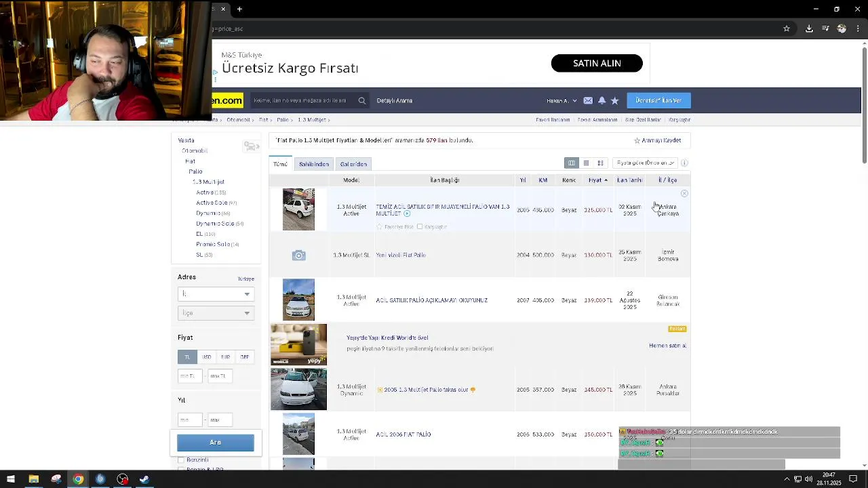The width and height of the screenshot is (868, 488).
Task: Click camera placeholder of Yeni vizeli Fiat Palio
Action: click(x=298, y=256)
